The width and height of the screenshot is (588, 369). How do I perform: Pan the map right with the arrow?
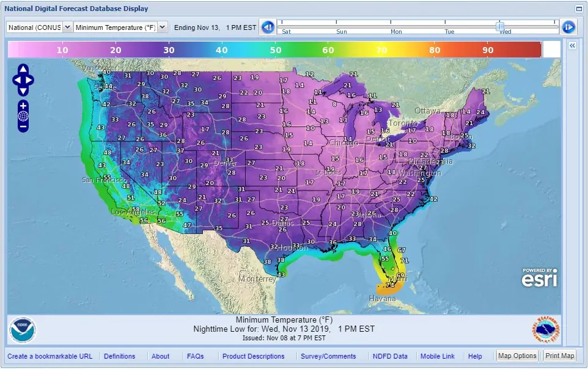coord(29,80)
